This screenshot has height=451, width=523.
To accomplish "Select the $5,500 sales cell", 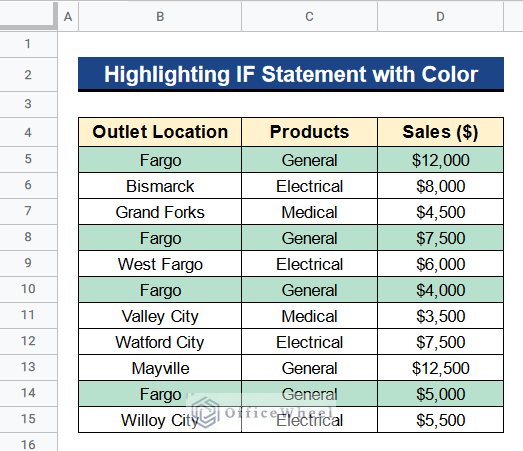I will tap(440, 420).
